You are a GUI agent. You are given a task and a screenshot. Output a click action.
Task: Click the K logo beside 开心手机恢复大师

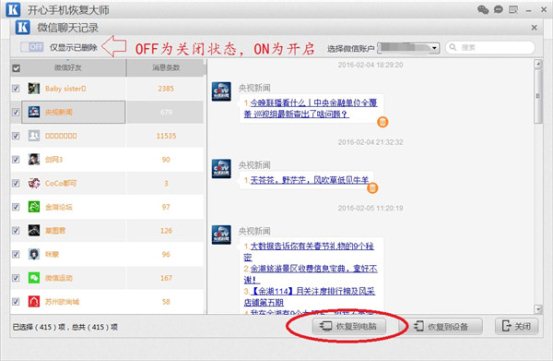pyautogui.click(x=13, y=10)
